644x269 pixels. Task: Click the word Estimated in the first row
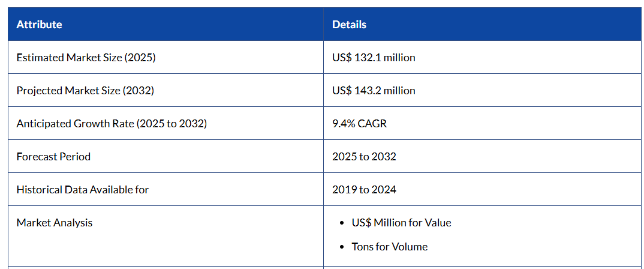(x=40, y=58)
